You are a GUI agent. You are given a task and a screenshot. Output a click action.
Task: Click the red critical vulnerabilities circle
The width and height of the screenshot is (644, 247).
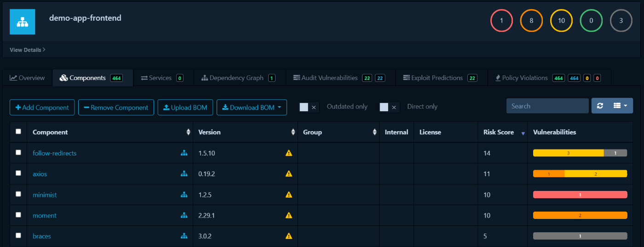point(501,21)
